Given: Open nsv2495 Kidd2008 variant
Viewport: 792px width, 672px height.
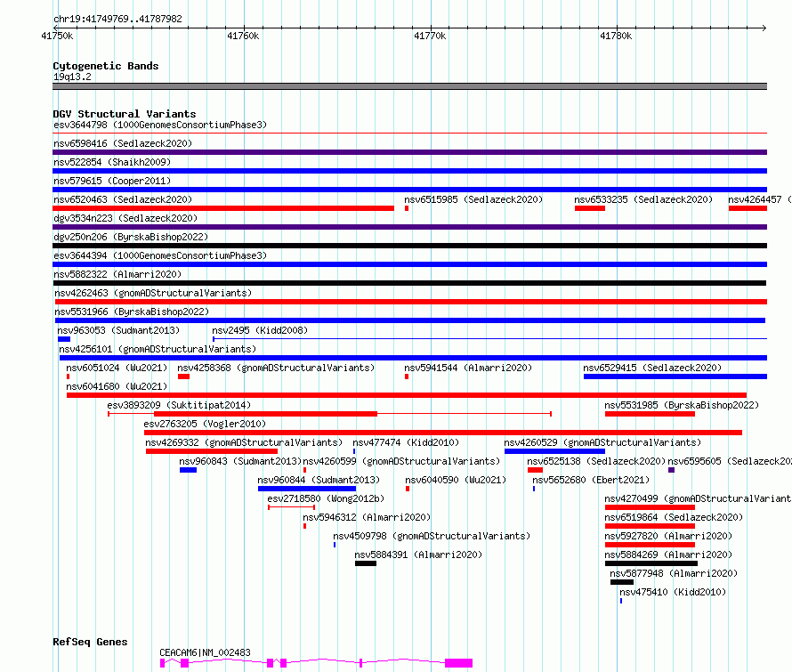Looking at the screenshot, I should click(260, 330).
